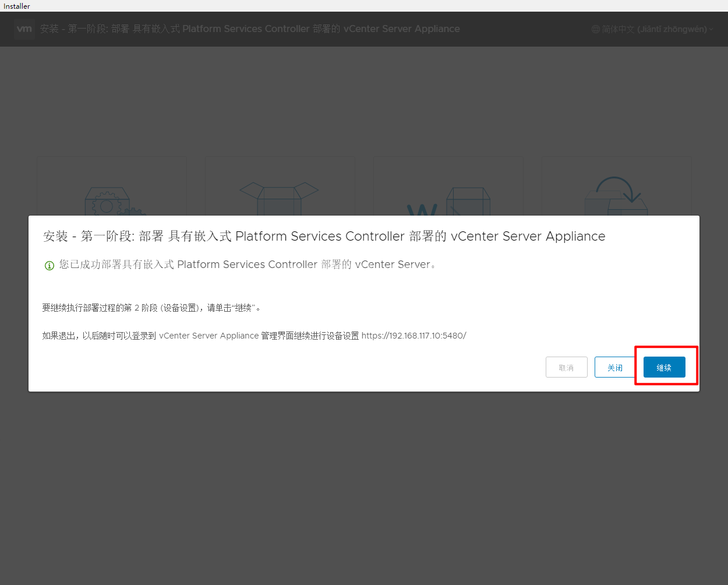Image resolution: width=728 pixels, height=585 pixels.
Task: Click the Installer window title text
Action: tap(17, 6)
